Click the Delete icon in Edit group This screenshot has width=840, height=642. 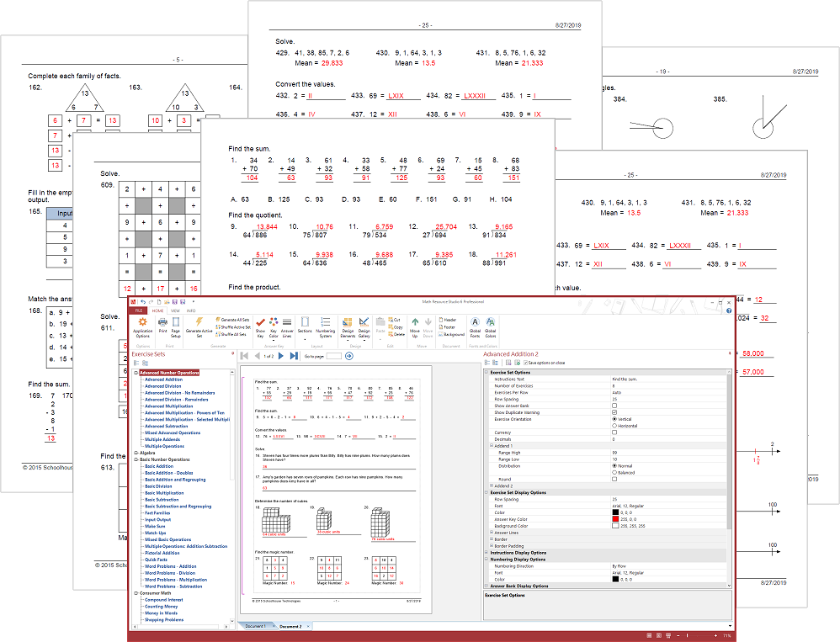[x=396, y=334]
